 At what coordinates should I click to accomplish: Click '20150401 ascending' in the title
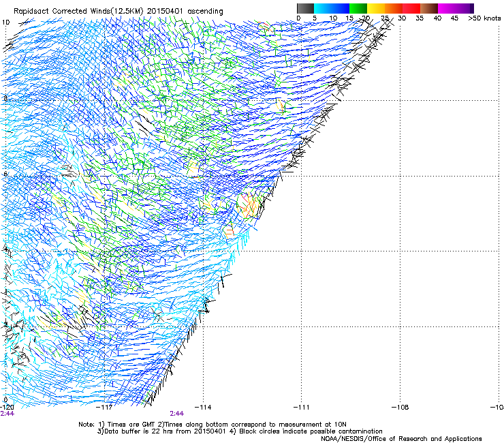(185, 12)
